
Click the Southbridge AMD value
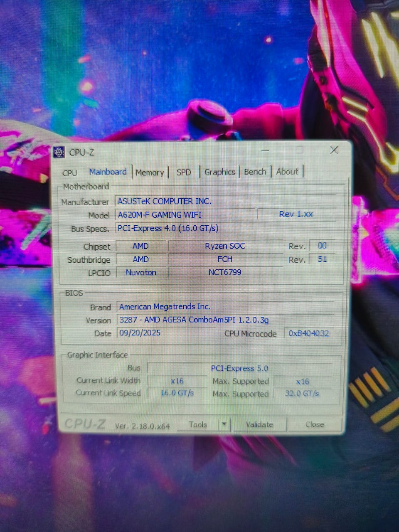point(141,259)
